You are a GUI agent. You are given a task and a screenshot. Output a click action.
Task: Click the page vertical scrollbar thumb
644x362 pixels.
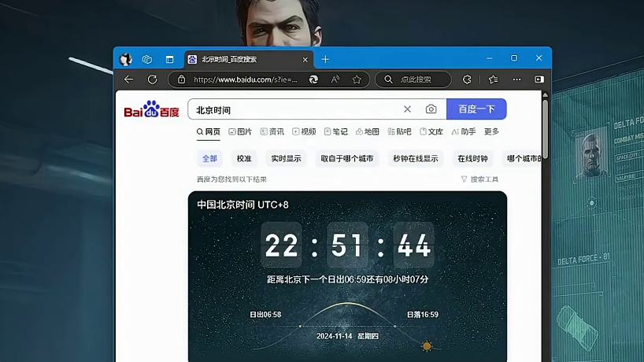546,130
